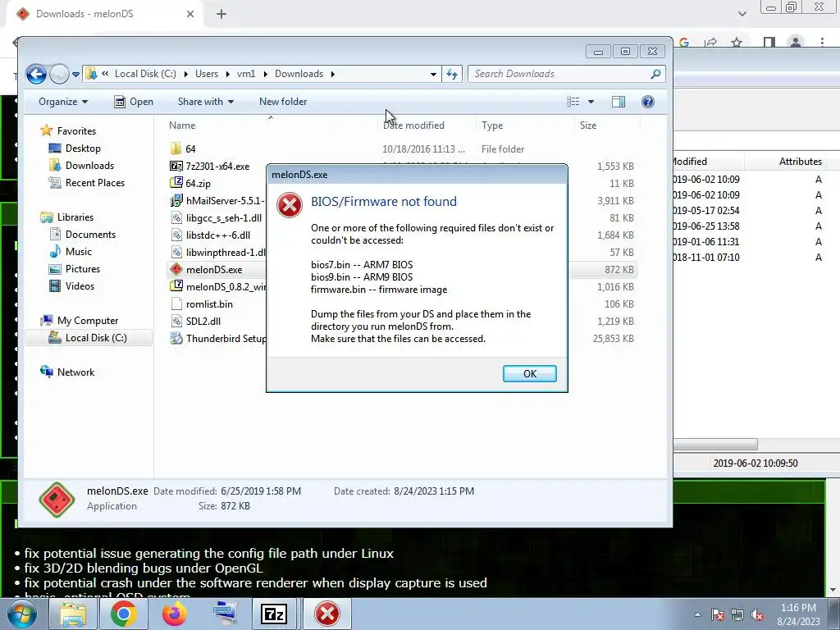Viewport: 840px width, 630px height.
Task: Open the Organize menu
Action: 62,102
